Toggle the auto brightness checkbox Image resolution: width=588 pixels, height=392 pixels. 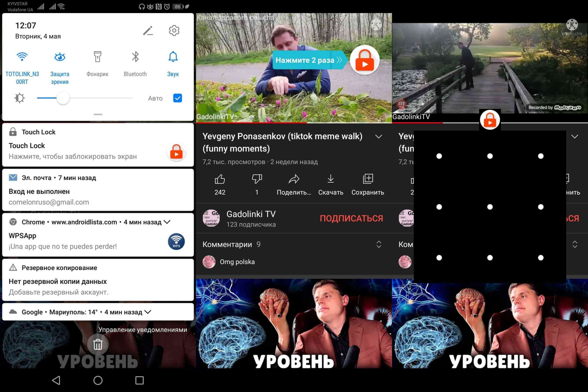click(x=178, y=98)
